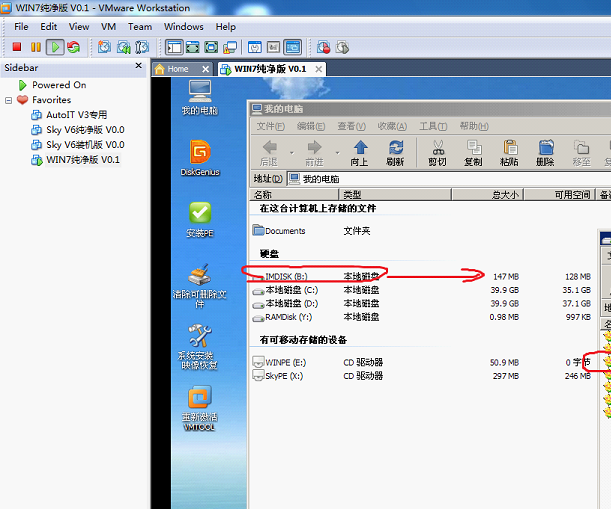
Task: Click the 删除 delete button
Action: [545, 153]
